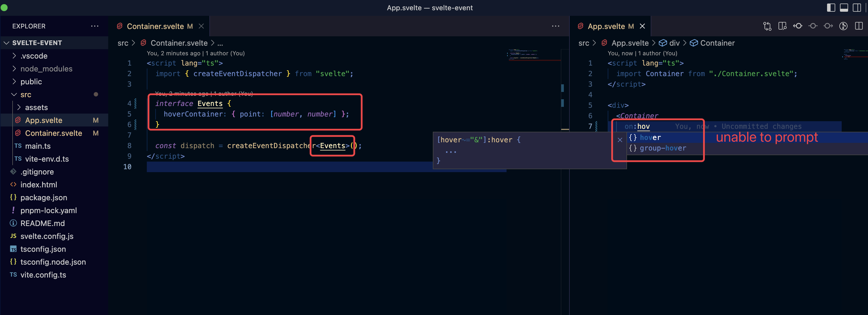Split the App.svelte editor to the right
This screenshot has height=315, width=868.
(859, 26)
